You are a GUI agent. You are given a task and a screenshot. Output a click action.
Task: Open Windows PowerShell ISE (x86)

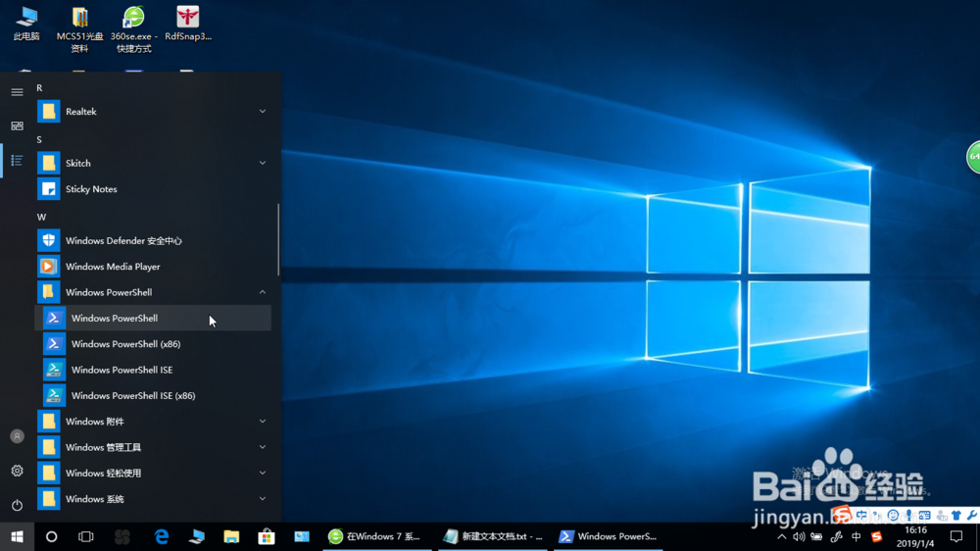click(x=154, y=395)
